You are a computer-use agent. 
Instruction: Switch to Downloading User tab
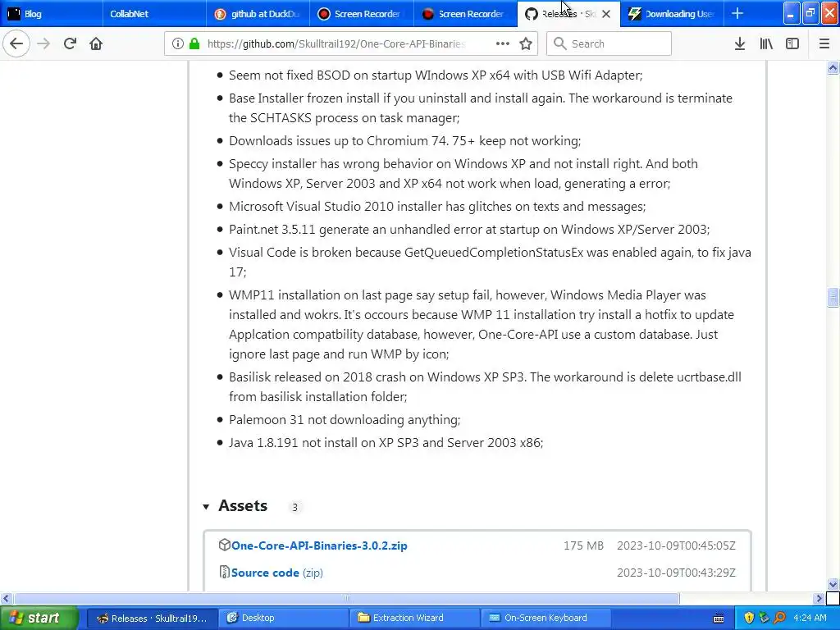[672, 14]
